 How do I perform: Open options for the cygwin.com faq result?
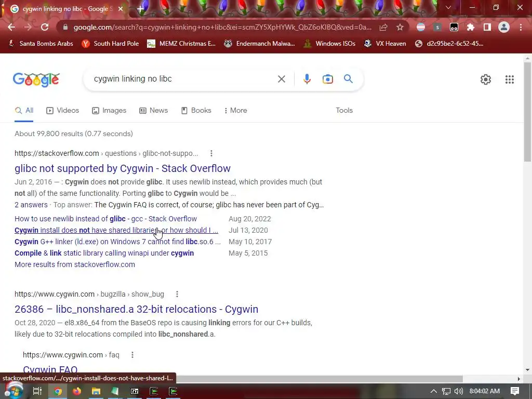(x=132, y=355)
